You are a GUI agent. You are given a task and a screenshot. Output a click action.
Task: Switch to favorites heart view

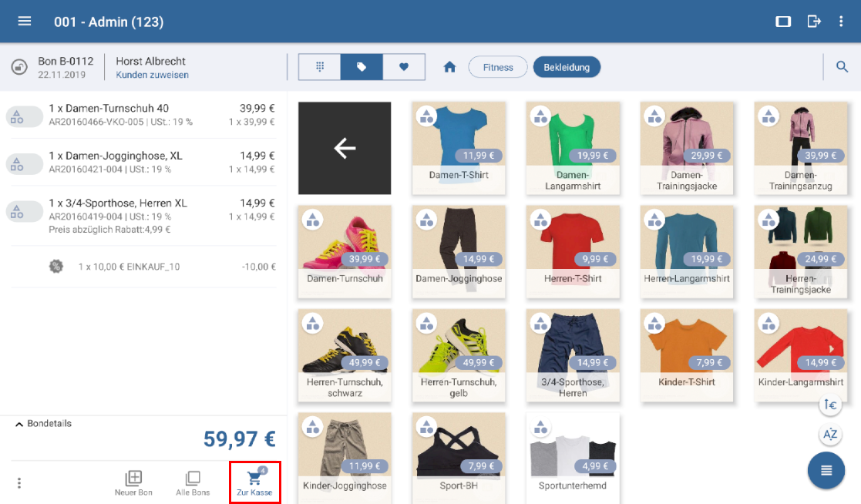tap(404, 67)
